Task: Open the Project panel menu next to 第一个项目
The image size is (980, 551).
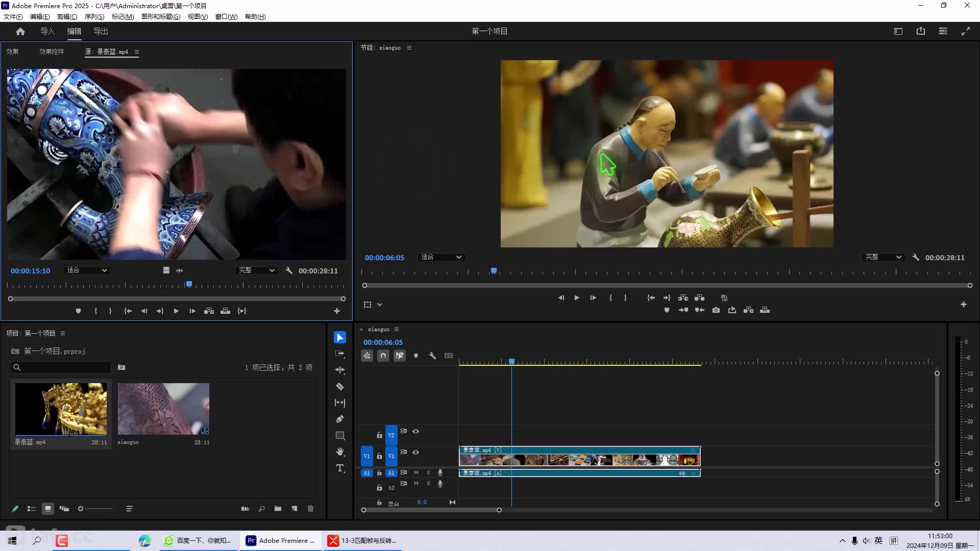Action: click(x=63, y=334)
